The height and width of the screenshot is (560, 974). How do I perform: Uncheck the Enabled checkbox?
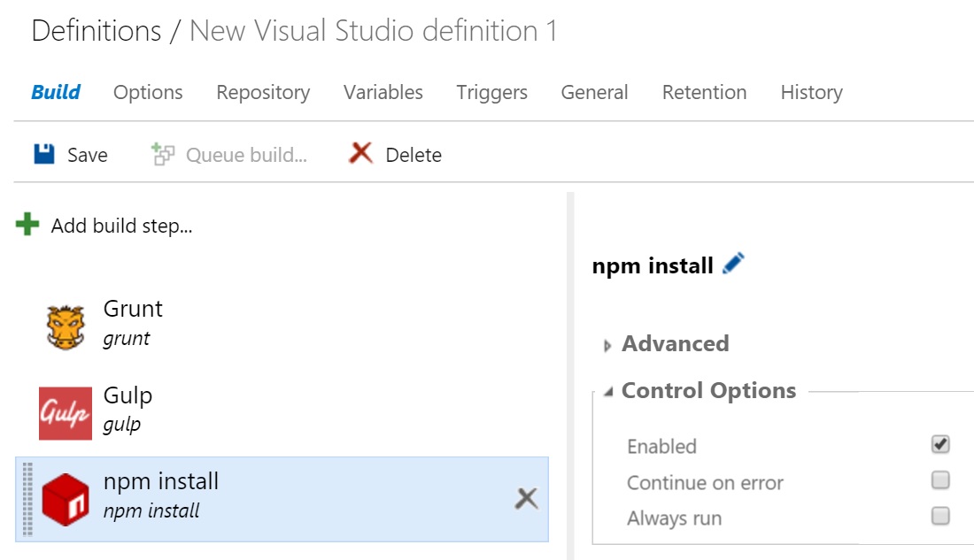tap(940, 444)
